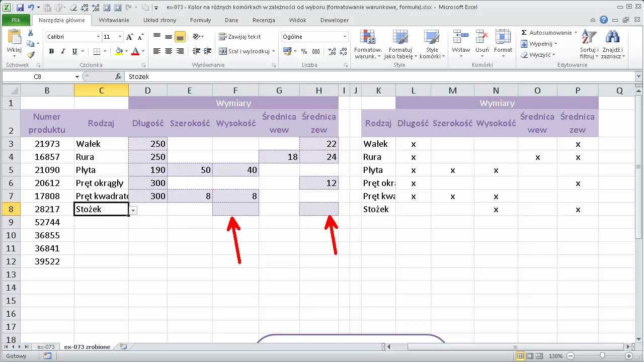The width and height of the screenshot is (644, 362).
Task: Open the Plik tab
Action: tap(16, 20)
